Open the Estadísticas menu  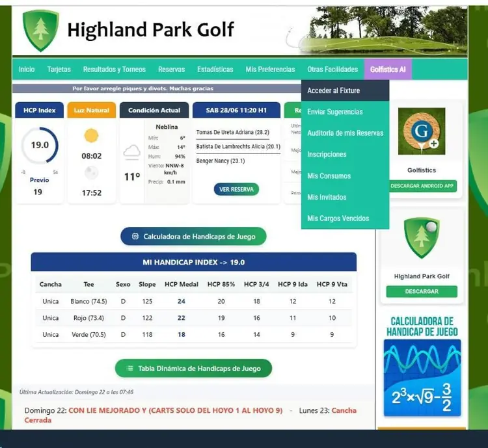point(215,70)
